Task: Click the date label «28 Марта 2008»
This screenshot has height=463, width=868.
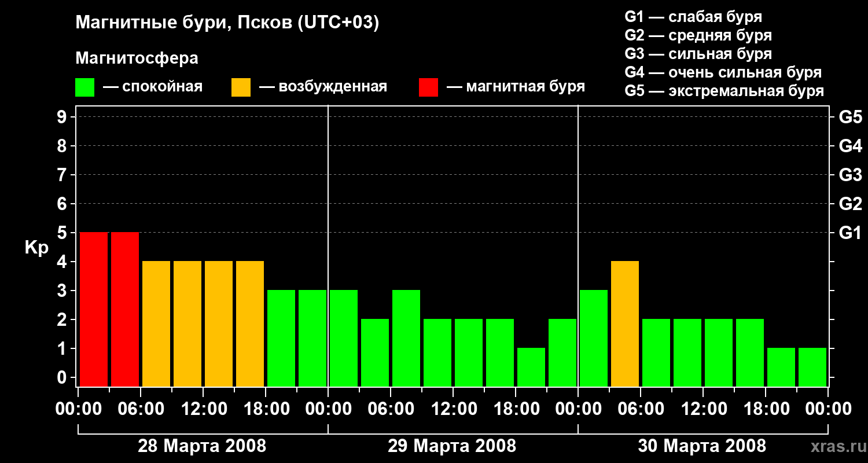Action: (x=202, y=446)
